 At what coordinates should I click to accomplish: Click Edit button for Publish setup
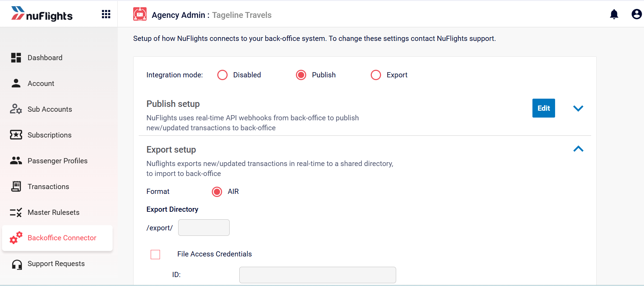[x=544, y=108]
